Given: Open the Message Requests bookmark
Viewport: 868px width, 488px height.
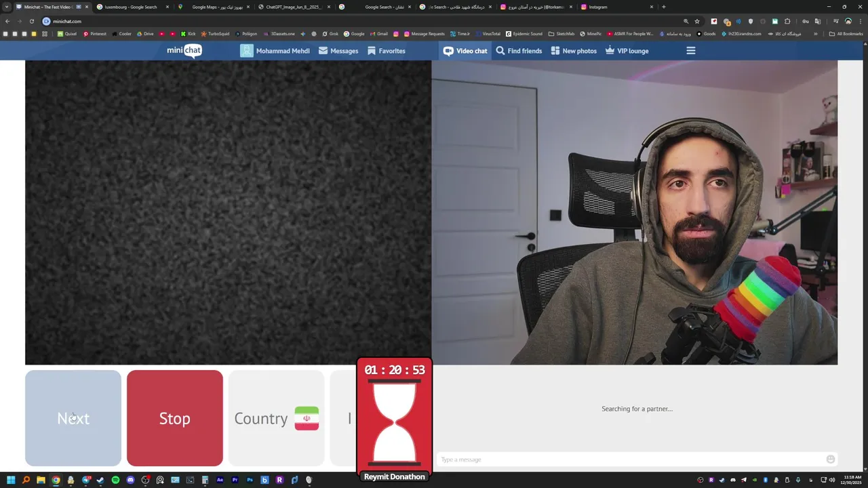Looking at the screenshot, I should (x=424, y=34).
